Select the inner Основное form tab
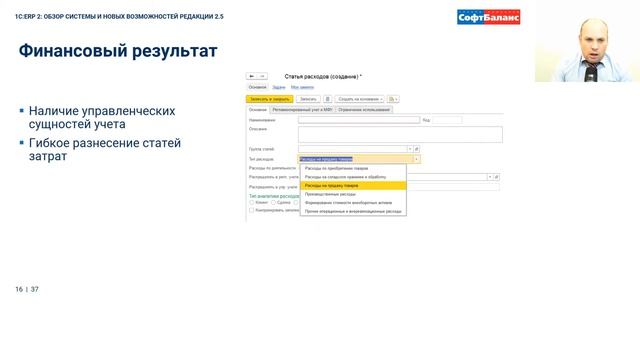 pos(258,110)
